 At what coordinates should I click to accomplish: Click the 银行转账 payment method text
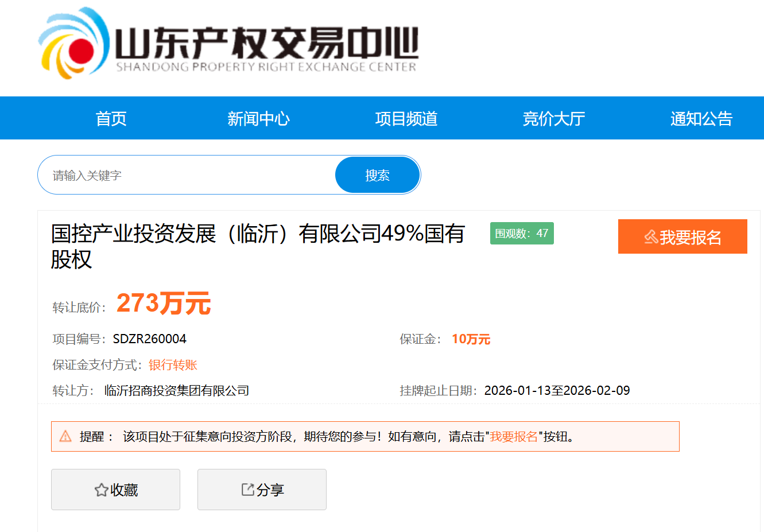pyautogui.click(x=173, y=365)
